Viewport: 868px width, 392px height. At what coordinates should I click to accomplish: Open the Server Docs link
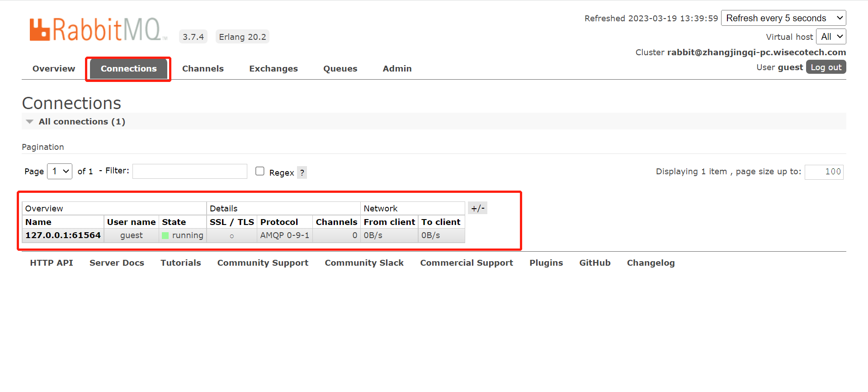click(x=117, y=263)
